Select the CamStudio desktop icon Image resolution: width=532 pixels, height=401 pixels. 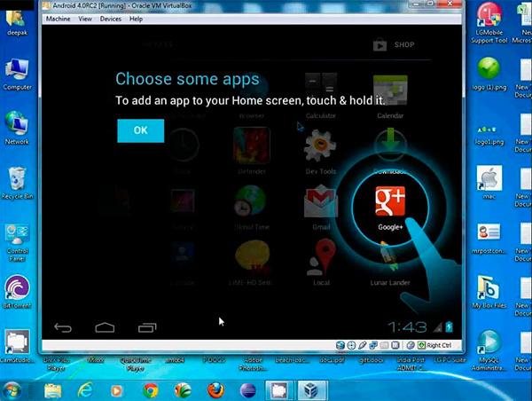(17, 346)
